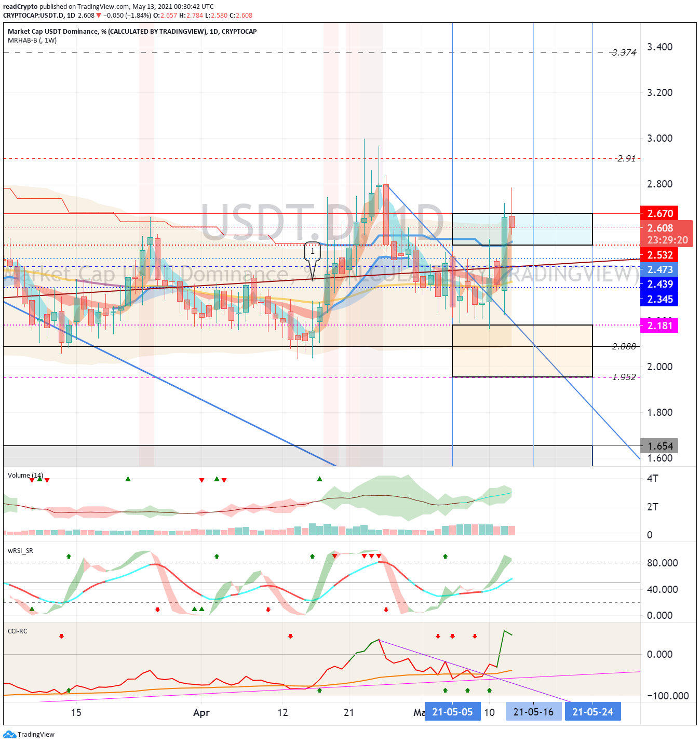Image resolution: width=700 pixels, height=744 pixels.
Task: Click the light blue rectangle zone near 2.6
Action: [522, 229]
